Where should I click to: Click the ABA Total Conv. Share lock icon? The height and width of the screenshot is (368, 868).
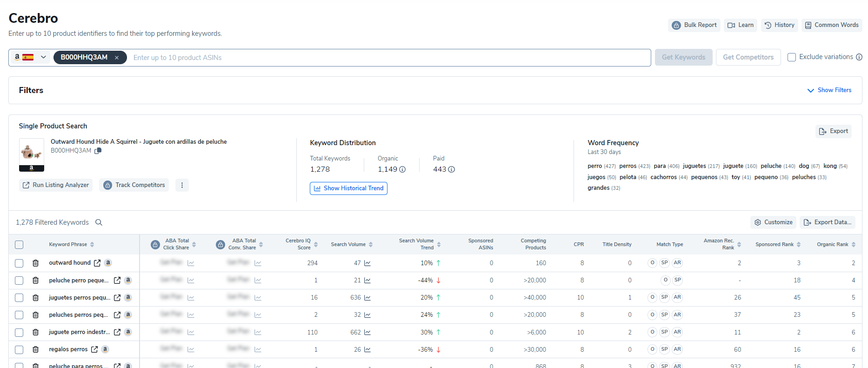tap(220, 245)
